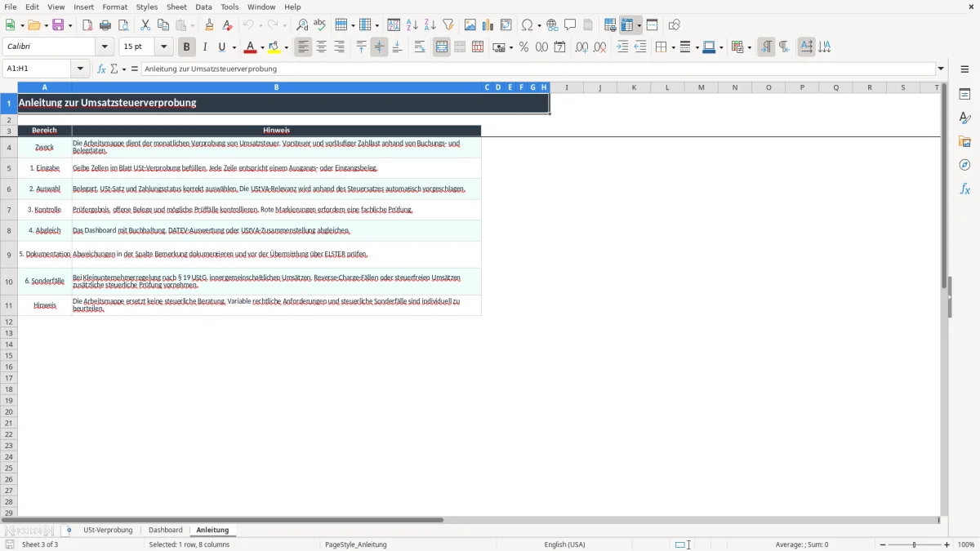
Task: Click zoom in plus button
Action: tap(947, 544)
